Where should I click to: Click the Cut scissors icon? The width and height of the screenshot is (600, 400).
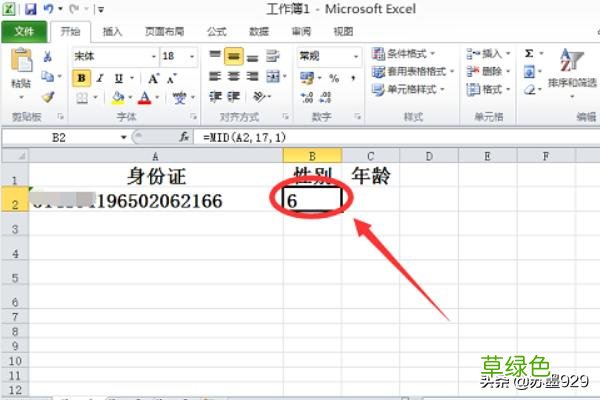click(x=47, y=57)
